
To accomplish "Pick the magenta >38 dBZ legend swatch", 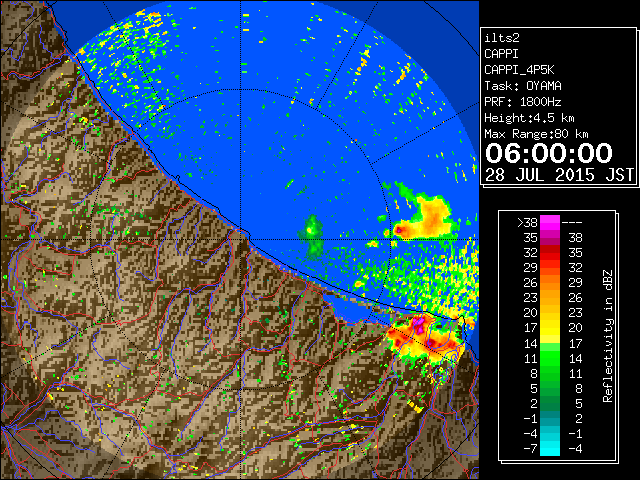I will 550,222.
